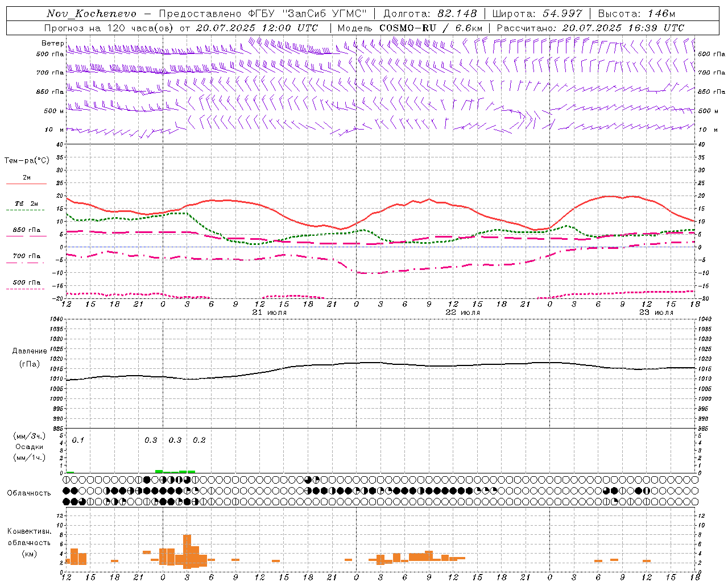Click the 'Давление' pressure label
Viewport: 728px width, 582px height.
point(30,351)
